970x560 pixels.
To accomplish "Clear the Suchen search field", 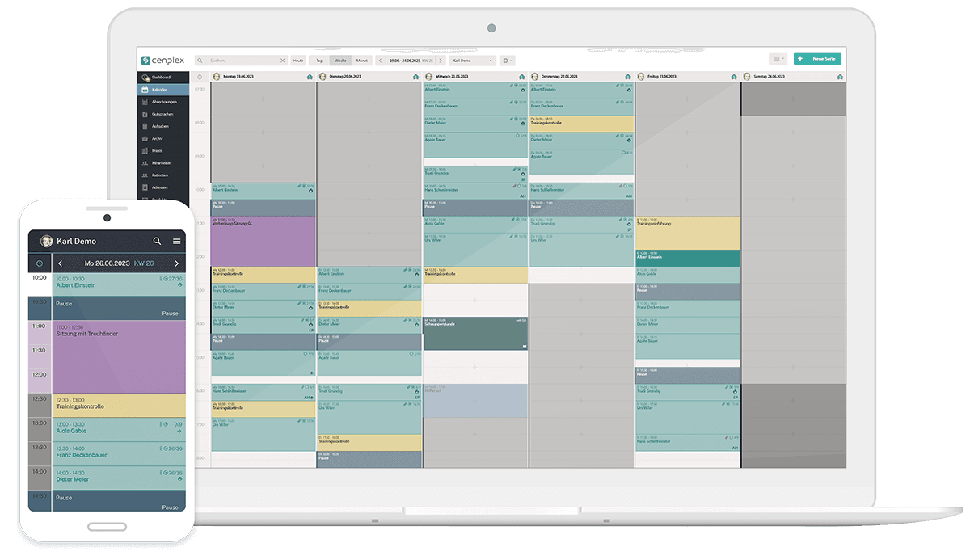I will pos(283,61).
